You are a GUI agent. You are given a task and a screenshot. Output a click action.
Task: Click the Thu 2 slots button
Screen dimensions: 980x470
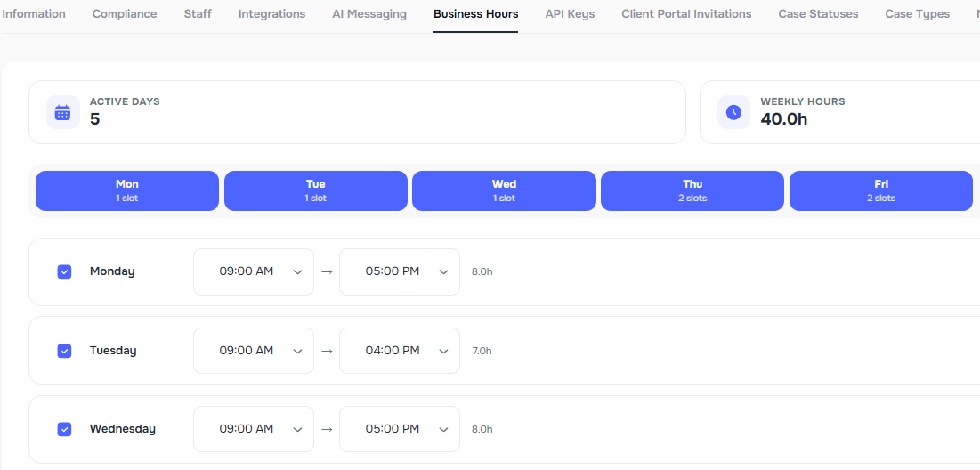(x=692, y=190)
